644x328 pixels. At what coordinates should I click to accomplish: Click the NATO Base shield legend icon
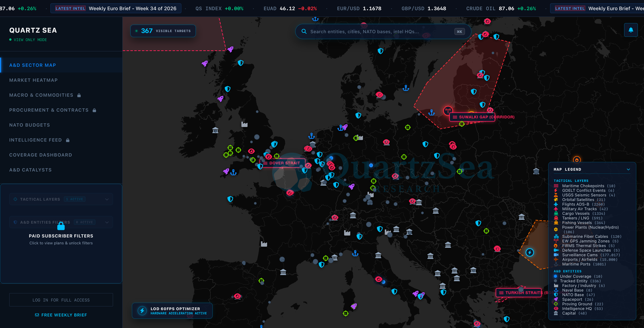click(x=556, y=295)
